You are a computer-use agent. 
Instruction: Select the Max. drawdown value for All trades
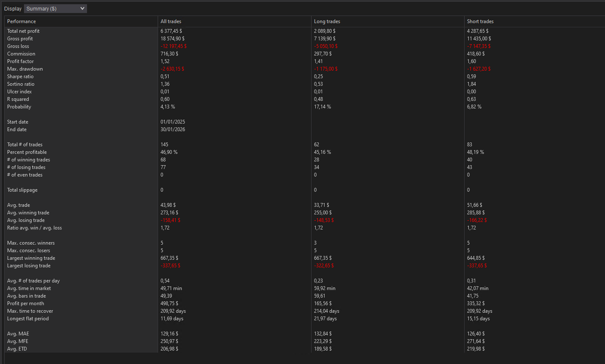pyautogui.click(x=172, y=69)
